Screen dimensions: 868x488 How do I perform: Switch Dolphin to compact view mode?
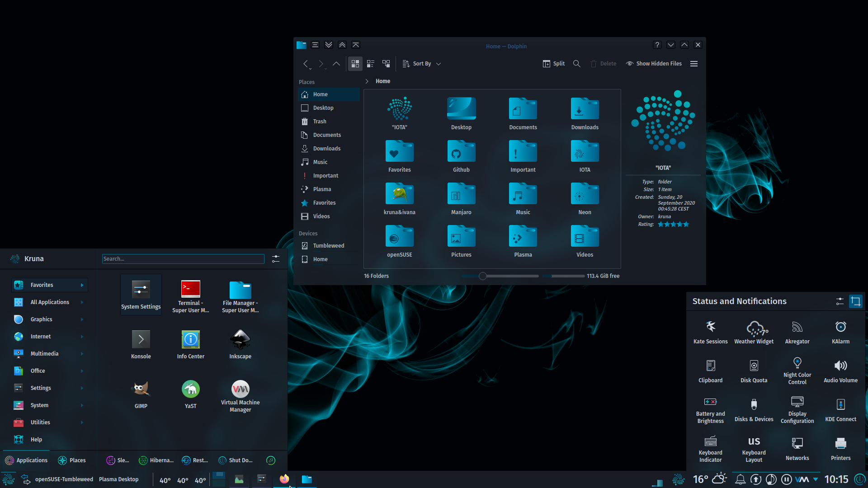371,64
